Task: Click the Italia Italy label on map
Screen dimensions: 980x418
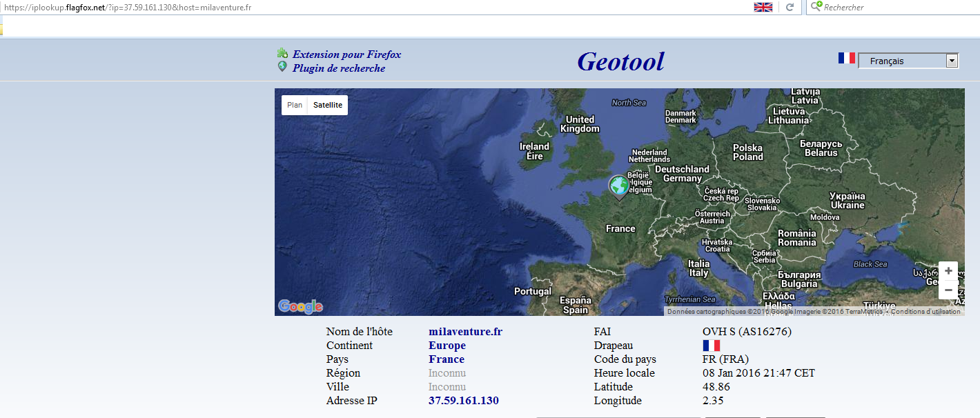Action: 698,268
